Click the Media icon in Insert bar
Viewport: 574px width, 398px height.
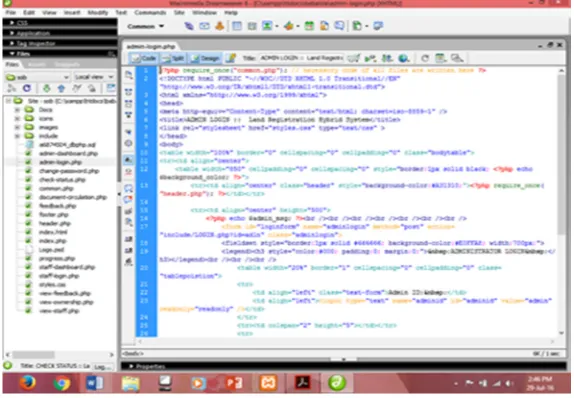[x=289, y=26]
